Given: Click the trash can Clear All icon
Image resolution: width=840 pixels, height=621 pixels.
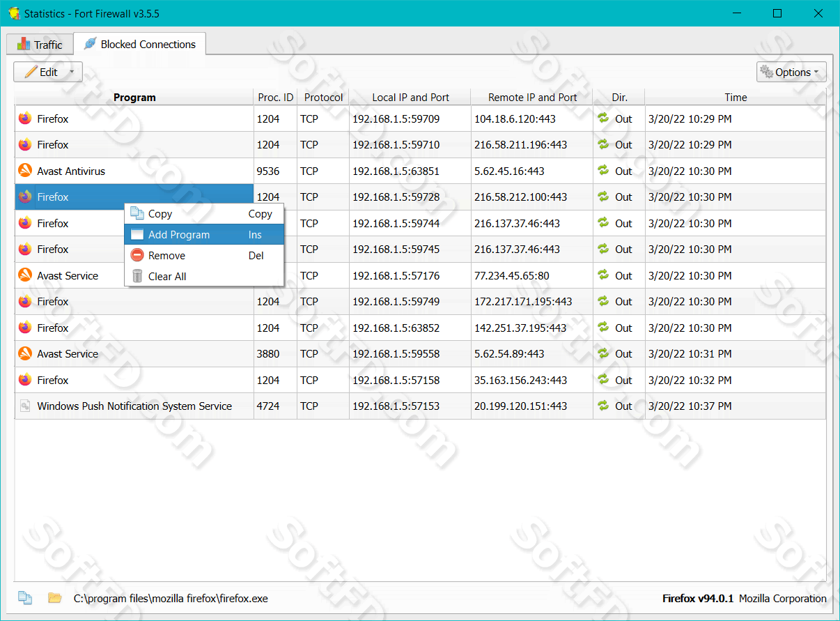Looking at the screenshot, I should [x=137, y=277].
